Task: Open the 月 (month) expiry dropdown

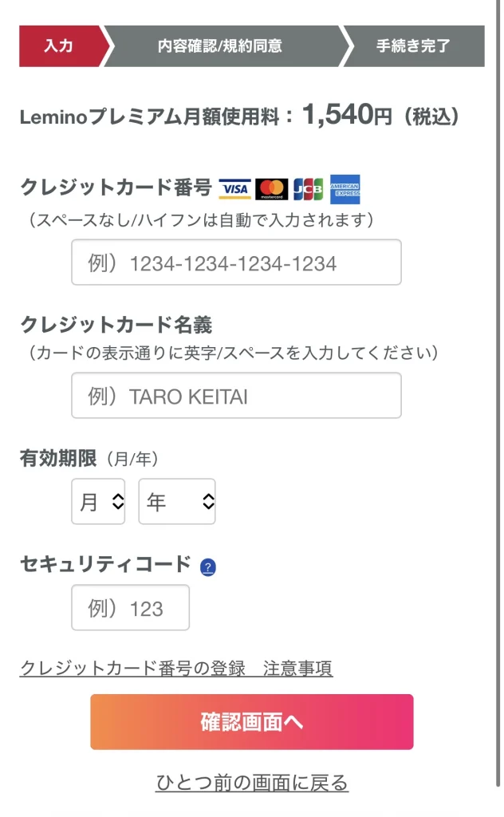Action: coord(98,502)
